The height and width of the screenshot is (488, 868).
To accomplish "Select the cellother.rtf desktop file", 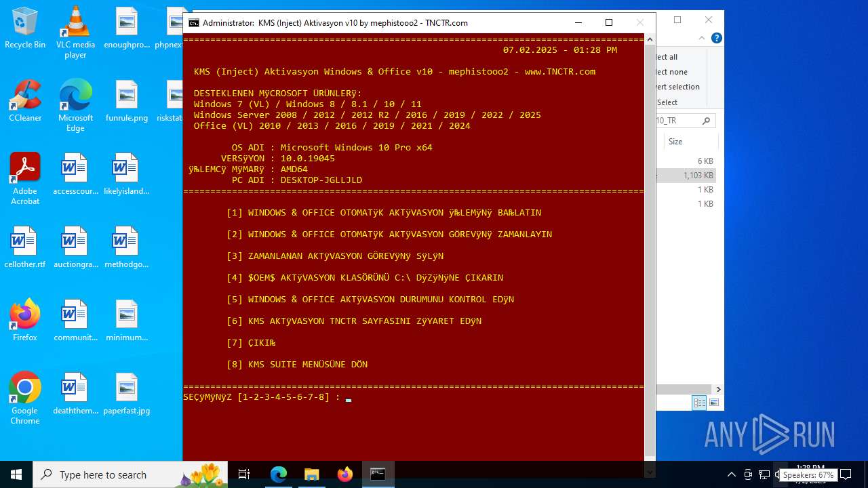I will coord(25,247).
